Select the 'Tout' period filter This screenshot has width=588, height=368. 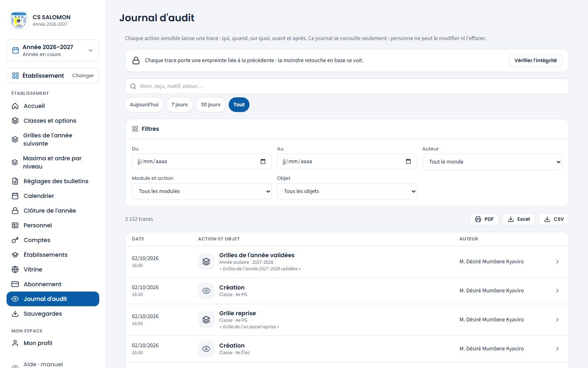[x=239, y=105]
